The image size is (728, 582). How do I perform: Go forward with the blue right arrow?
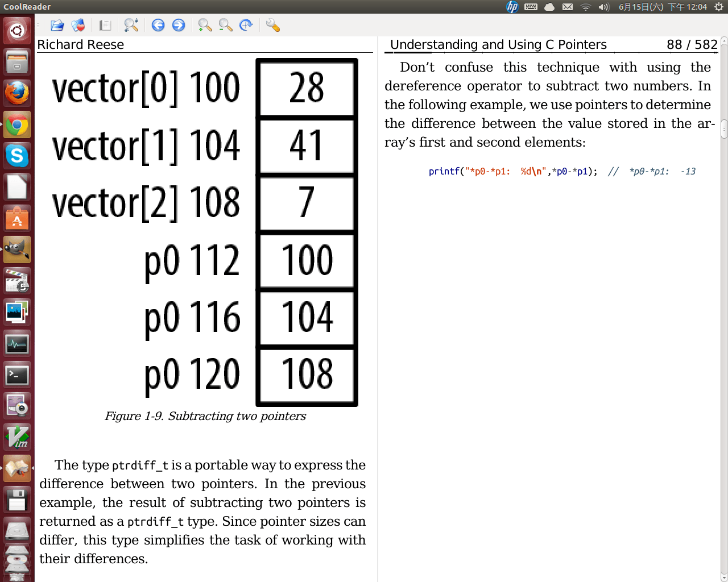point(179,25)
